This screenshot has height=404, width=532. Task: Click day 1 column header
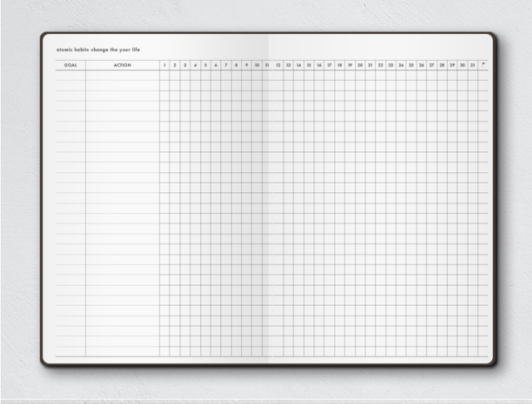[165, 65]
